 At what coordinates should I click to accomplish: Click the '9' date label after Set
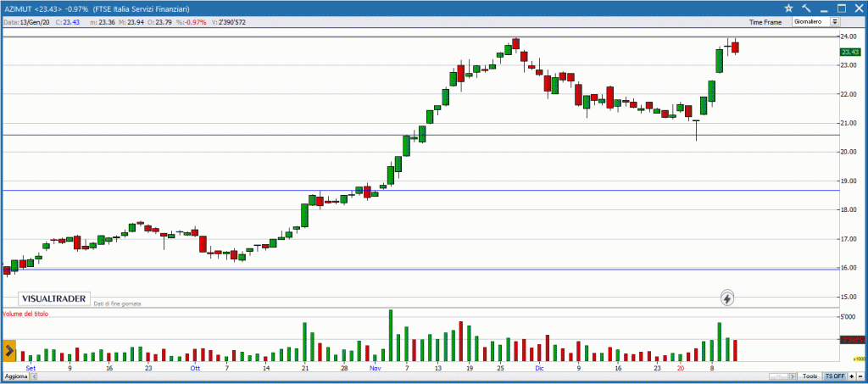click(x=70, y=367)
